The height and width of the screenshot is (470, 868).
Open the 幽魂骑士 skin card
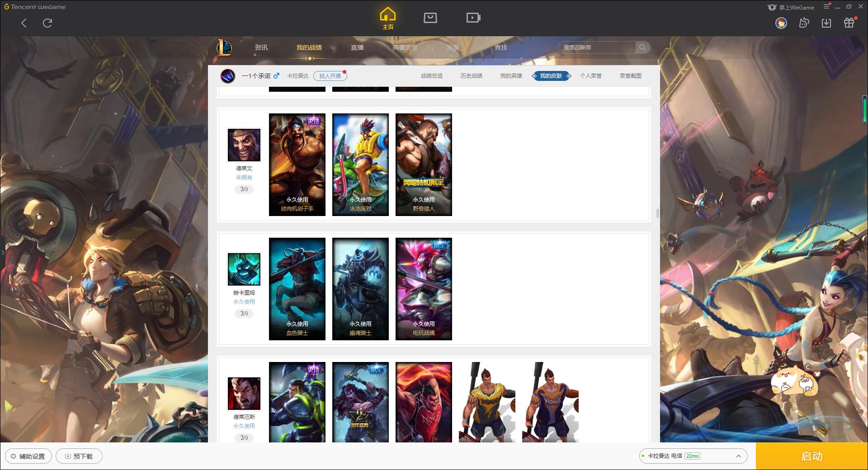tap(360, 289)
